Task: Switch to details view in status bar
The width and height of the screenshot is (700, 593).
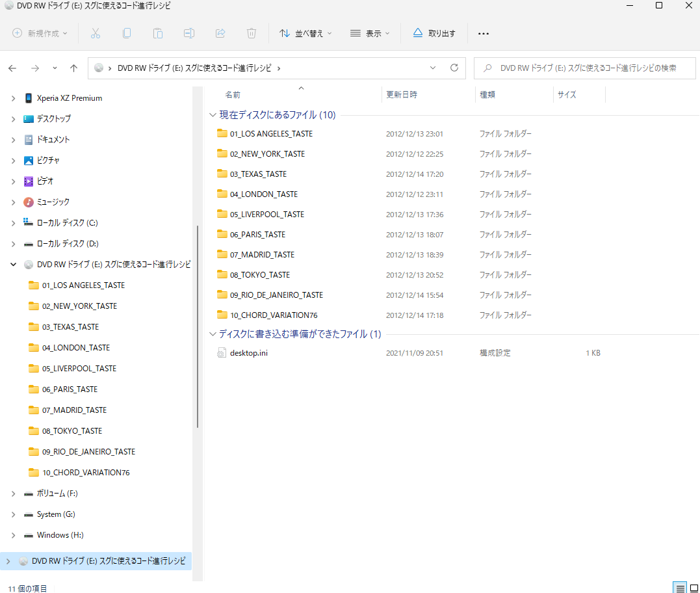Action: 680,588
